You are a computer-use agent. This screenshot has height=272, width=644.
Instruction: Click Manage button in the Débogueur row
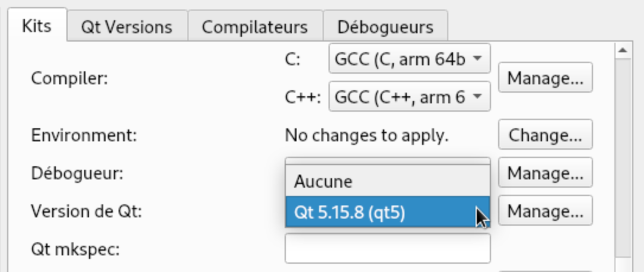pos(545,173)
